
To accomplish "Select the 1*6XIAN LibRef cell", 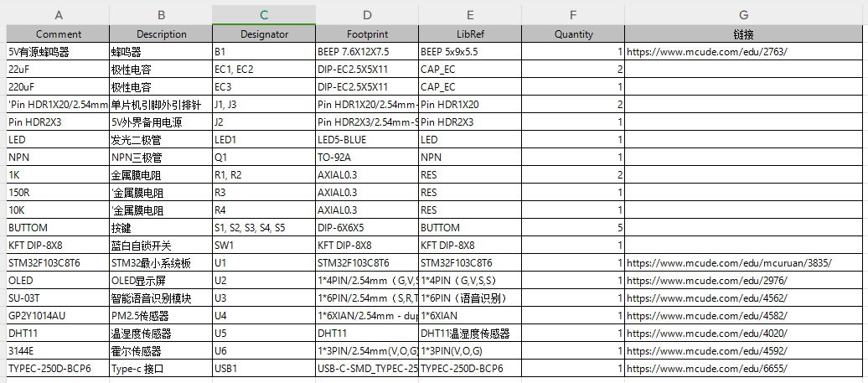I will [470, 316].
